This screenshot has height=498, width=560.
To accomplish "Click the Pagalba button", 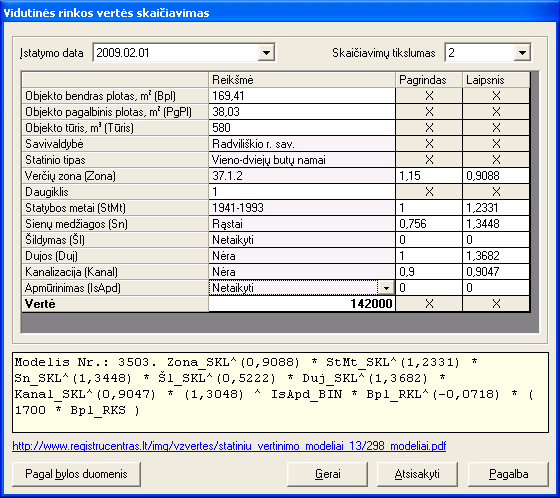I will (509, 474).
